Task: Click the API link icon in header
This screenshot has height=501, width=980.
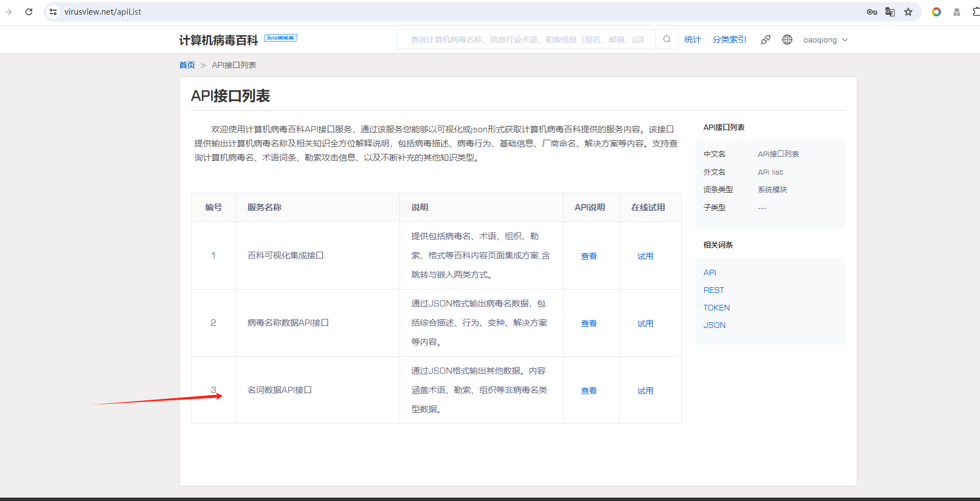Action: (x=765, y=40)
